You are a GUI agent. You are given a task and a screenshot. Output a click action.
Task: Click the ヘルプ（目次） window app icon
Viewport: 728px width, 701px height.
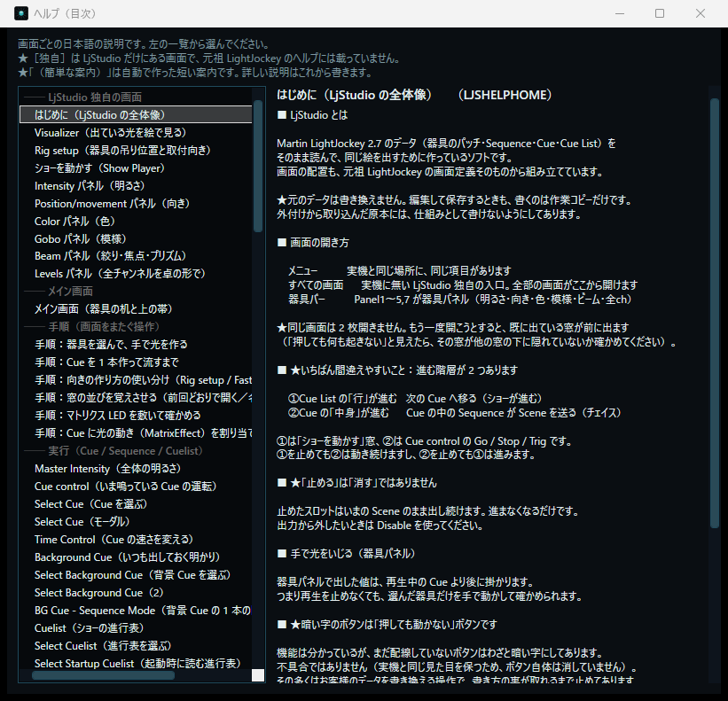pyautogui.click(x=21, y=13)
